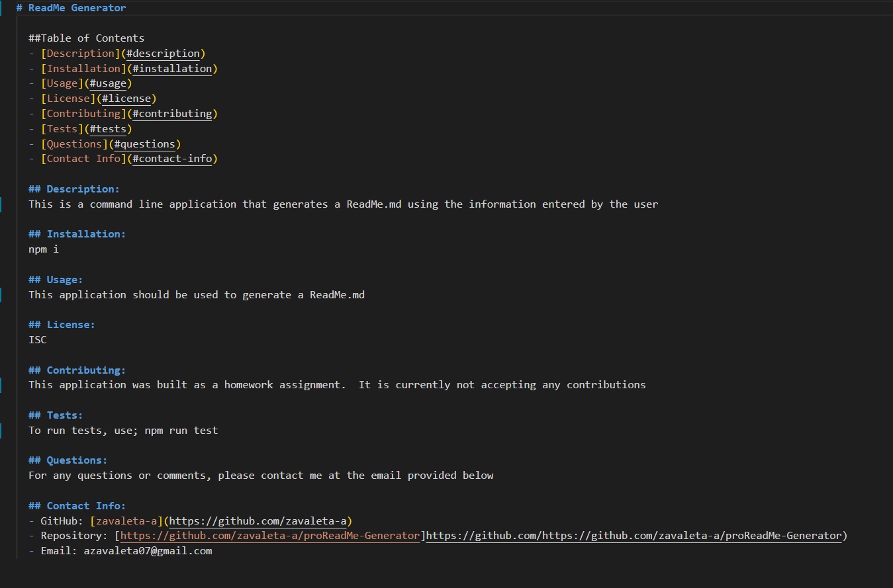The width and height of the screenshot is (893, 588).
Task: Click the "## Installation:" section heading
Action: [x=77, y=234]
